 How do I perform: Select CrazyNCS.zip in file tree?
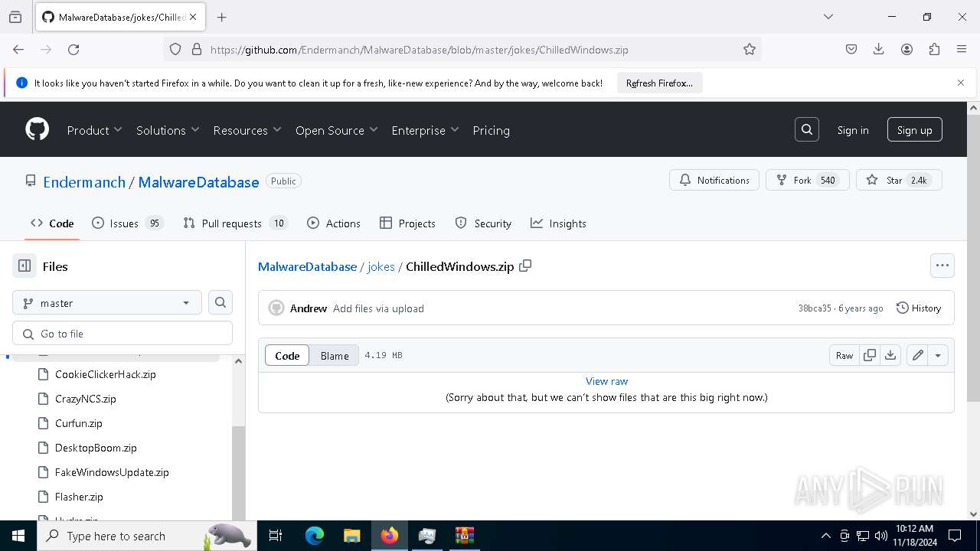pyautogui.click(x=86, y=399)
